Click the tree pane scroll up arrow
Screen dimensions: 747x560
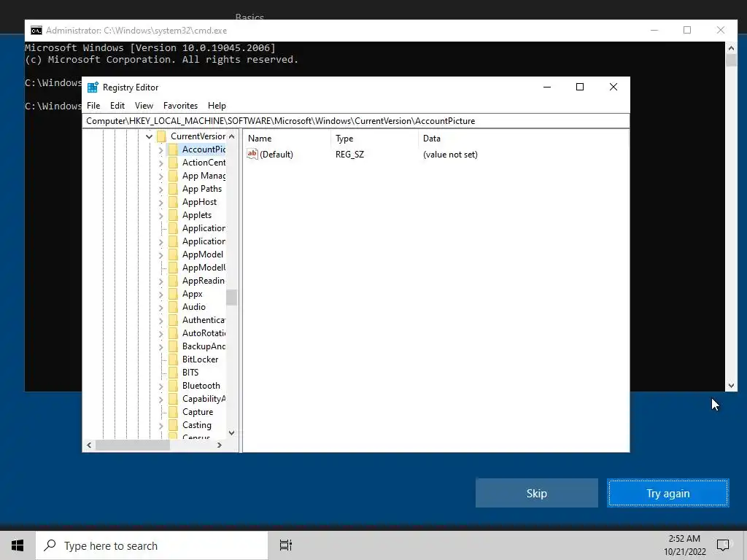pyautogui.click(x=231, y=136)
